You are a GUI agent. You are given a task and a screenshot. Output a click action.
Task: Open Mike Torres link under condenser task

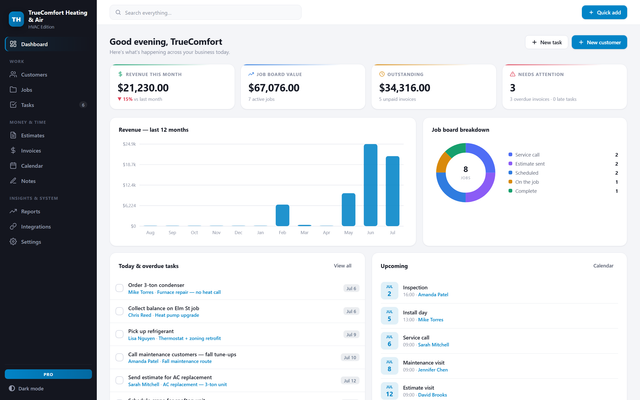(x=141, y=292)
